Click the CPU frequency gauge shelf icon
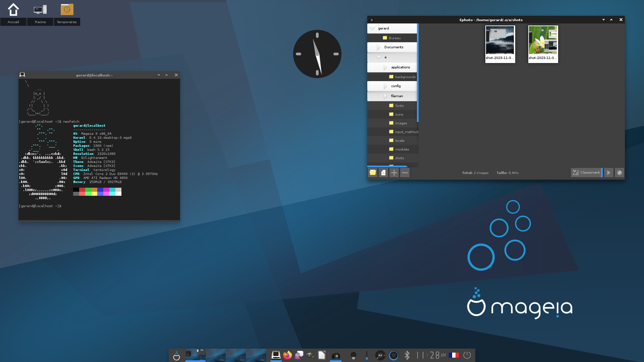This screenshot has height=362, width=644. [x=380, y=355]
